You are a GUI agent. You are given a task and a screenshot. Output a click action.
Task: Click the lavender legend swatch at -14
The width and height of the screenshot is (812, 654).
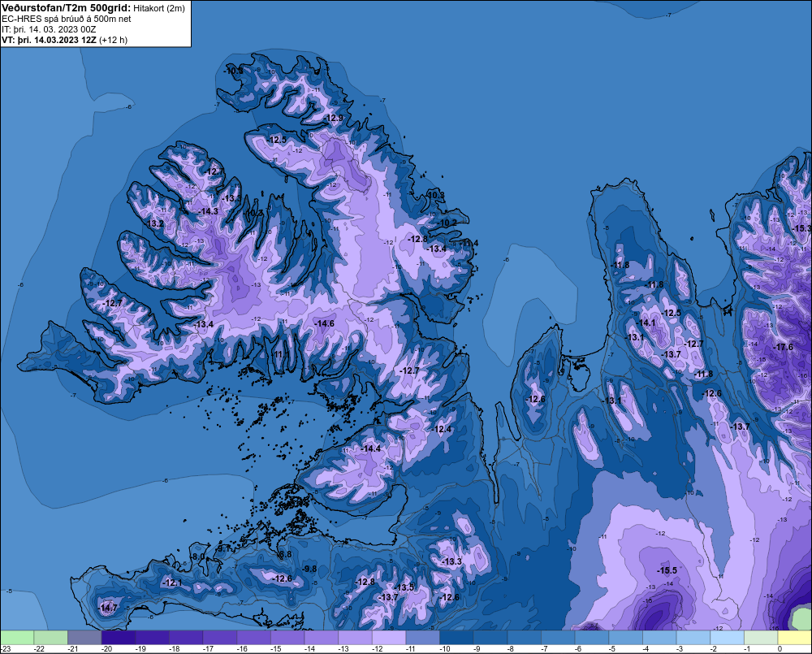(x=322, y=637)
